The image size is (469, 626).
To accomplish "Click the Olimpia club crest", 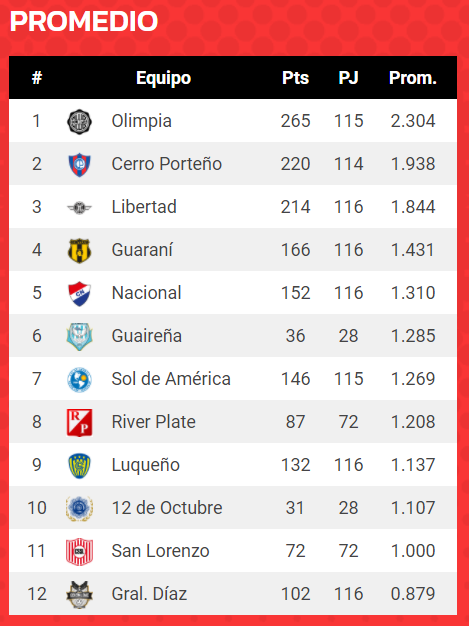I will tap(79, 121).
